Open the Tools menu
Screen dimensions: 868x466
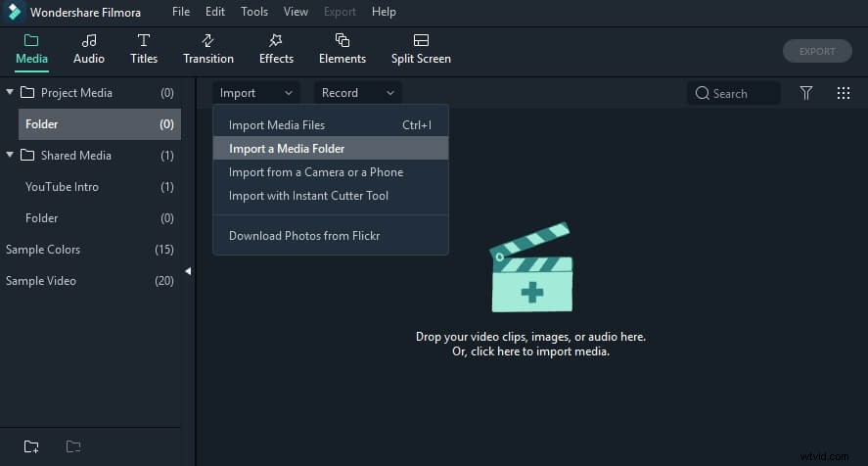tap(254, 12)
